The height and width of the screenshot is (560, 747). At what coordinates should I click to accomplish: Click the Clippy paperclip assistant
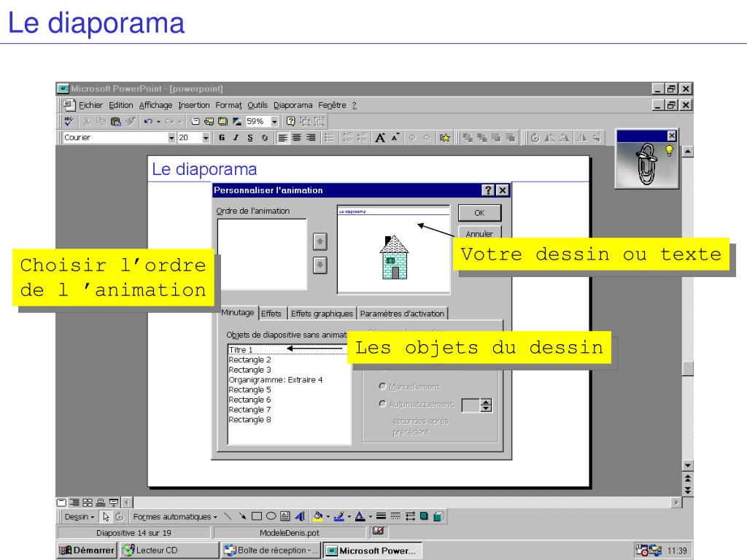coord(646,164)
